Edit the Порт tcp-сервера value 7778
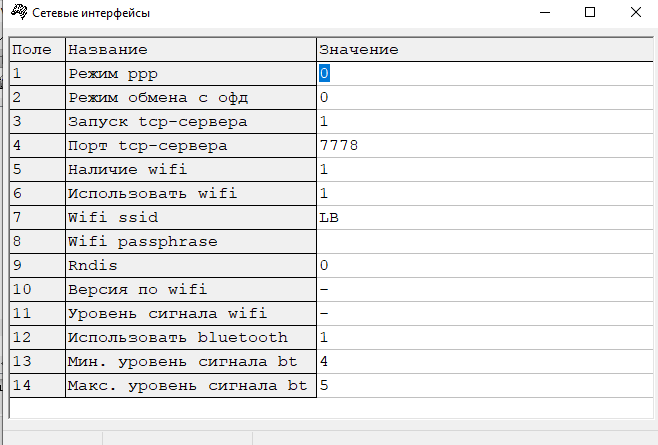Image resolution: width=658 pixels, height=445 pixels. pos(485,145)
